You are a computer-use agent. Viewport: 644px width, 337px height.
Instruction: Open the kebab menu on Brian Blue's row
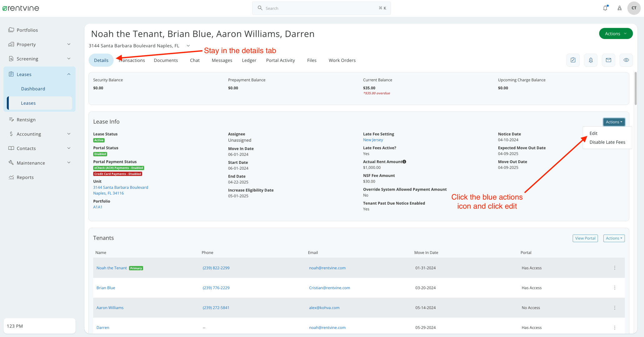(614, 287)
